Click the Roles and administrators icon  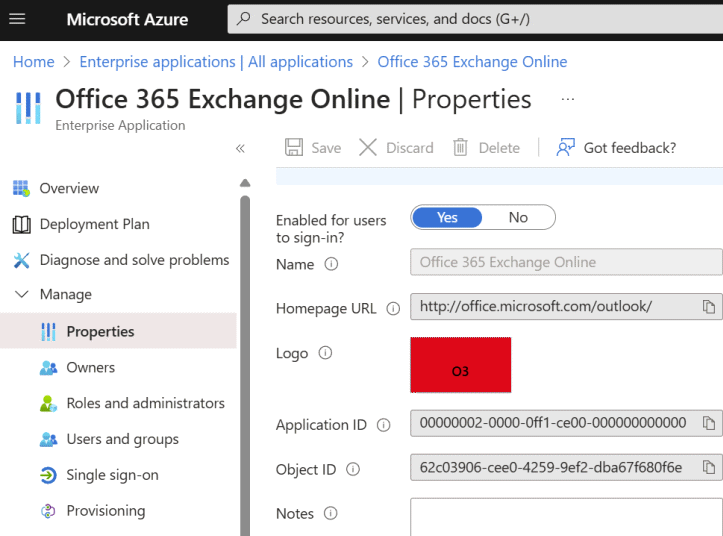48,404
